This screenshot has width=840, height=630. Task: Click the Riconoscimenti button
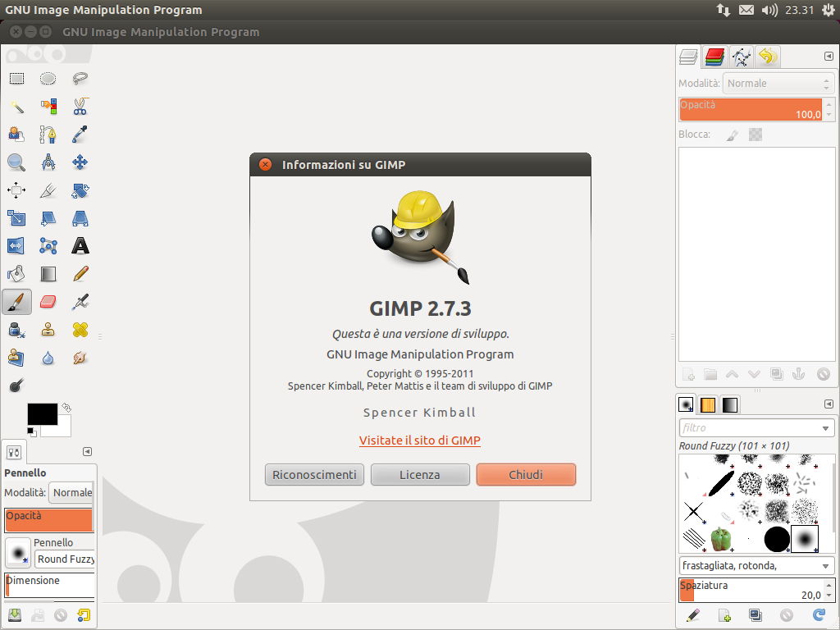(x=314, y=475)
